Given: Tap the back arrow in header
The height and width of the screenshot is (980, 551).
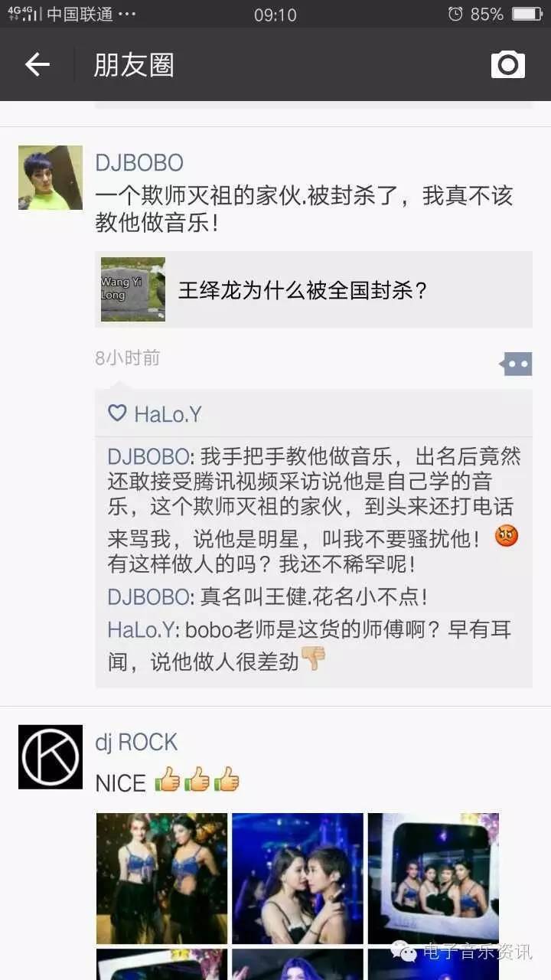Looking at the screenshot, I should click(37, 64).
